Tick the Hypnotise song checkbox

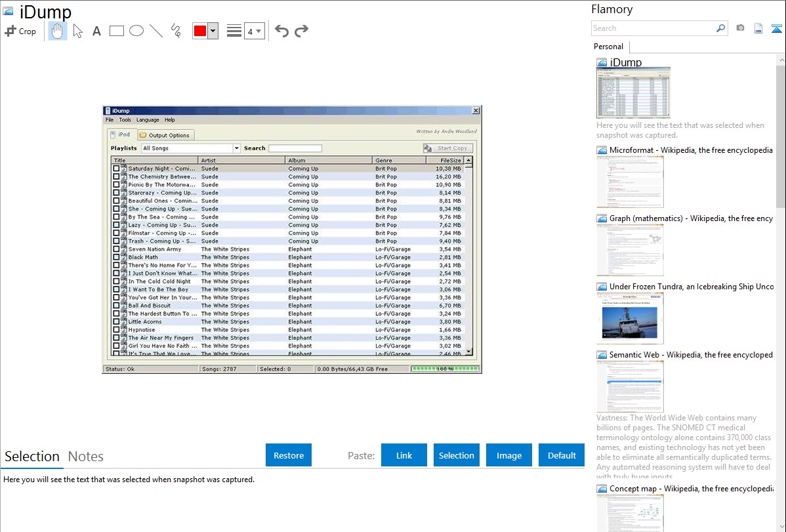(x=116, y=330)
